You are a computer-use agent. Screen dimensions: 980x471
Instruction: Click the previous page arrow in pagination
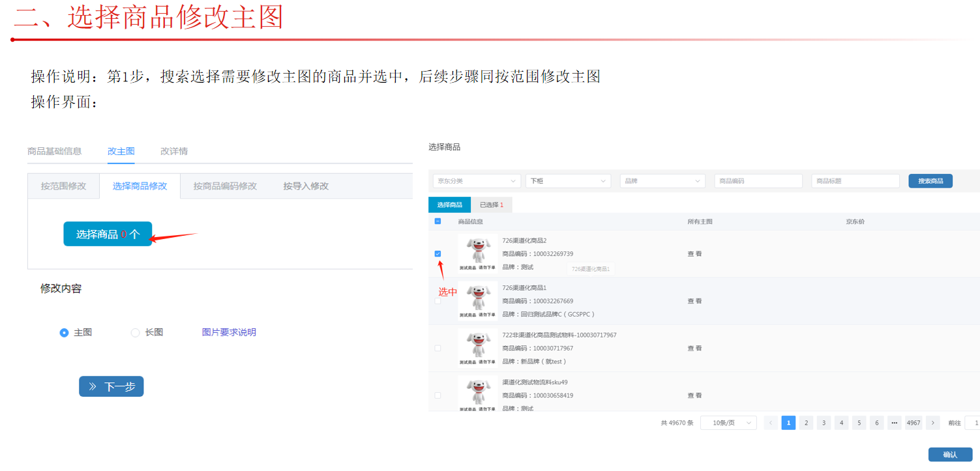771,423
